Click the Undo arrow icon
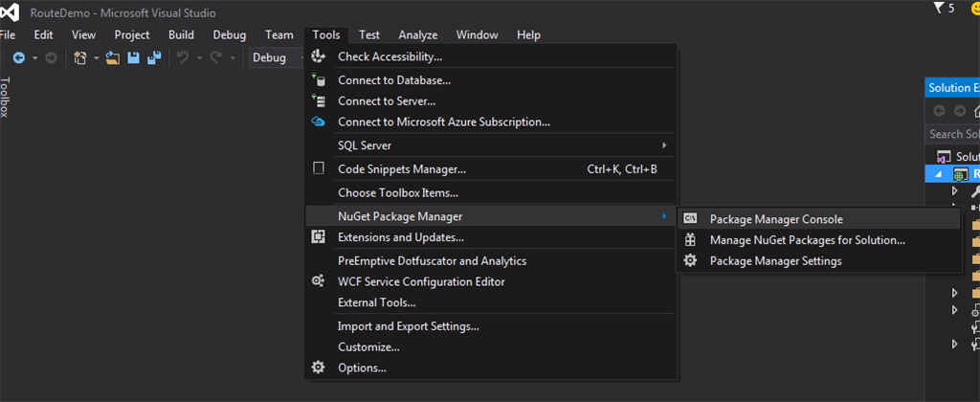This screenshot has height=402, width=980. [x=183, y=57]
